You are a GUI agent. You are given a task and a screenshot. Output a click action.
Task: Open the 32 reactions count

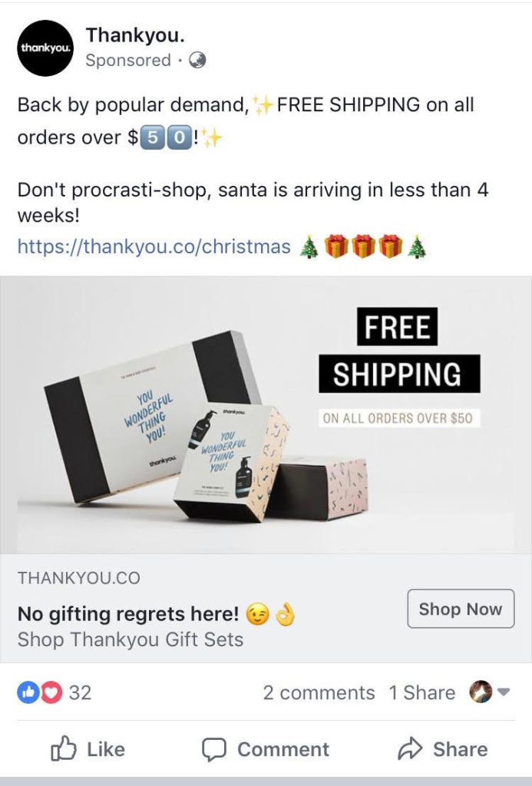point(81,693)
